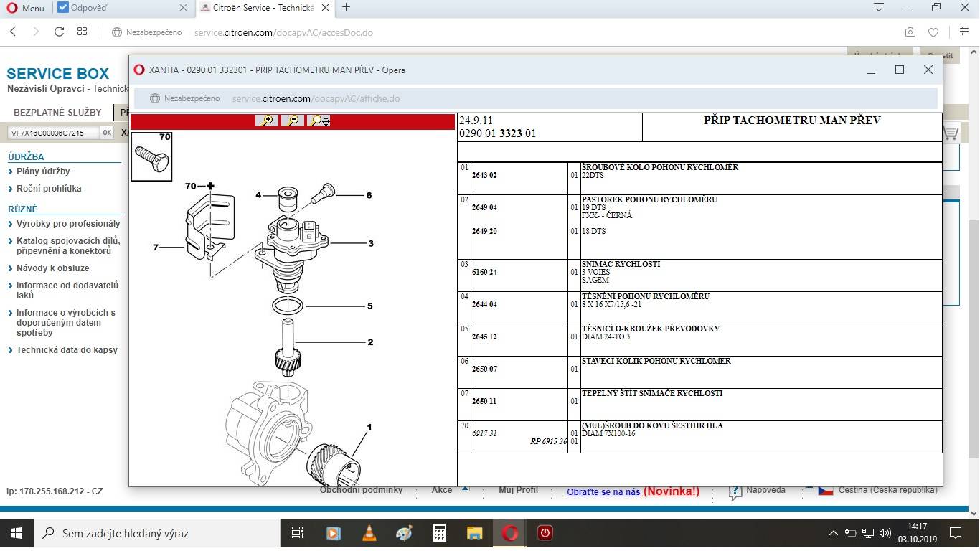The width and height of the screenshot is (980, 551).
Task: Open the Opera Menu button
Action: tap(25, 8)
